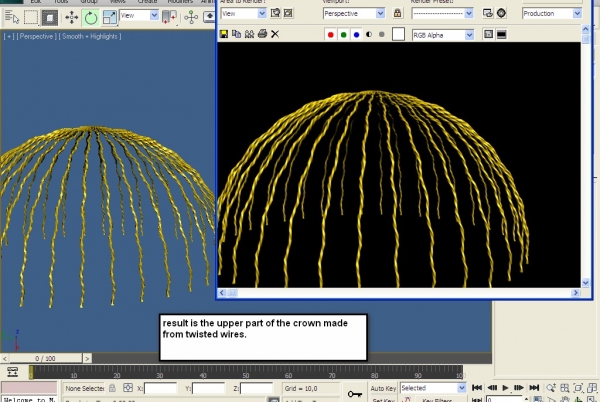
Task: Select Zoom viewport navigation tool
Action: (x=551, y=388)
